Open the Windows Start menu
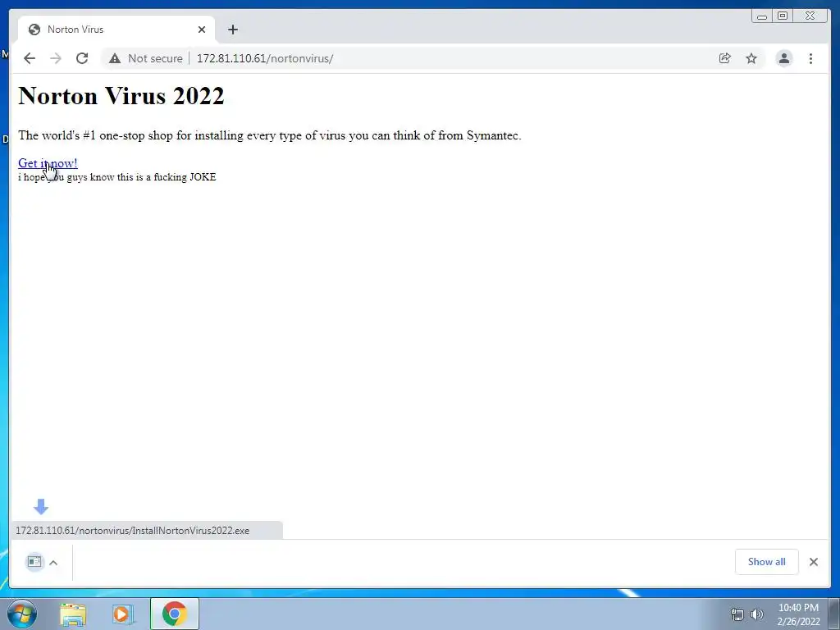 [x=22, y=614]
